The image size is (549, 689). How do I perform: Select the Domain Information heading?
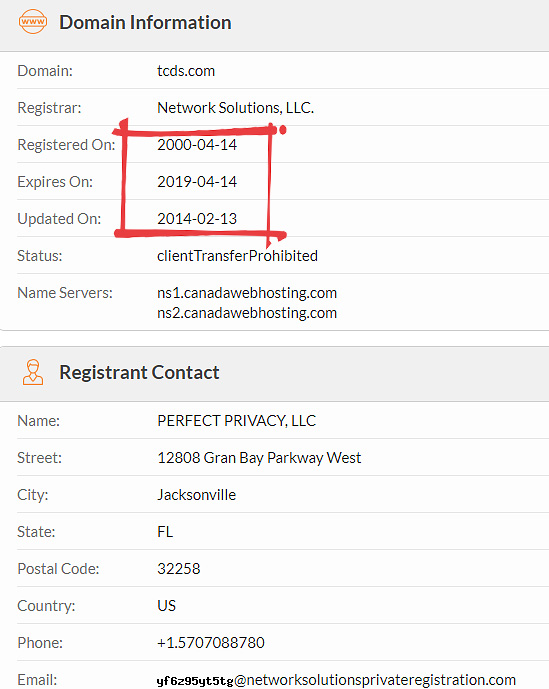[145, 22]
